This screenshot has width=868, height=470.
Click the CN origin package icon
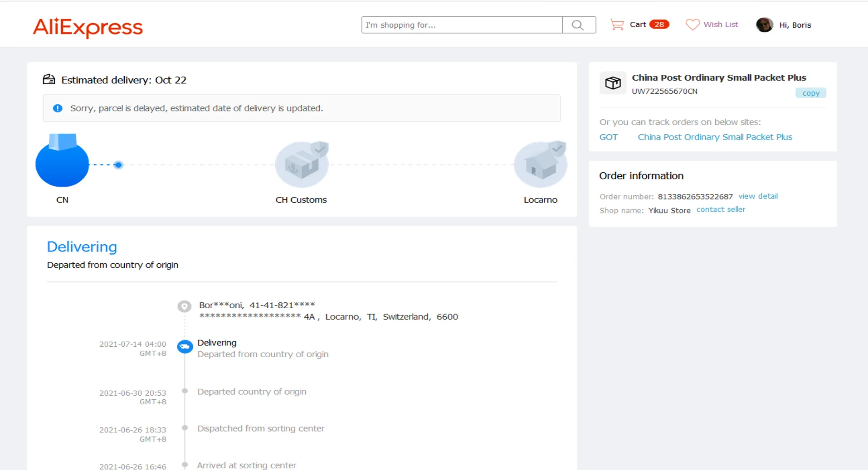pos(62,160)
